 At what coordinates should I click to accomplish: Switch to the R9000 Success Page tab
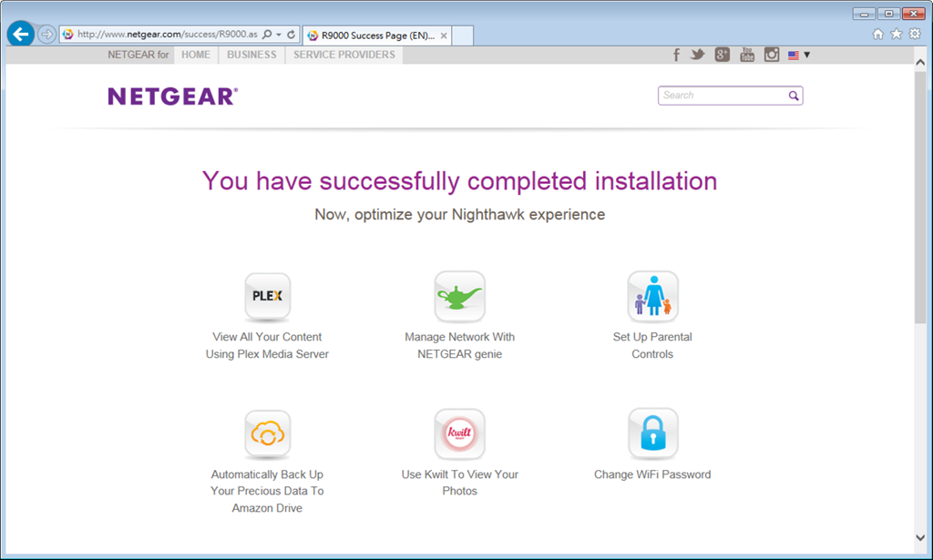[x=377, y=36]
